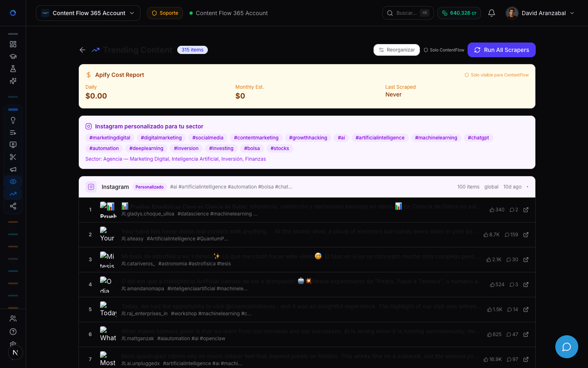This screenshot has width=588, height=368.
Task: Click the Solo ContentFlow label
Action: click(x=444, y=50)
